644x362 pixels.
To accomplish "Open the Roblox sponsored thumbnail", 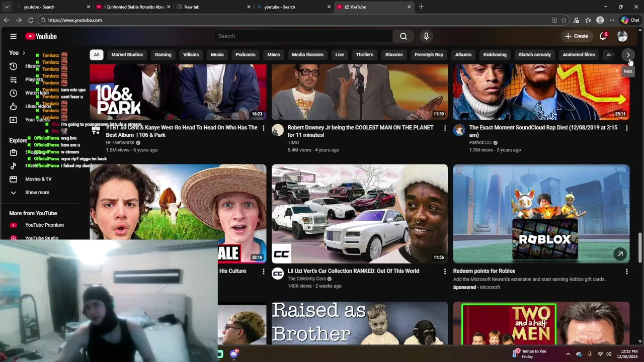I will [x=541, y=214].
